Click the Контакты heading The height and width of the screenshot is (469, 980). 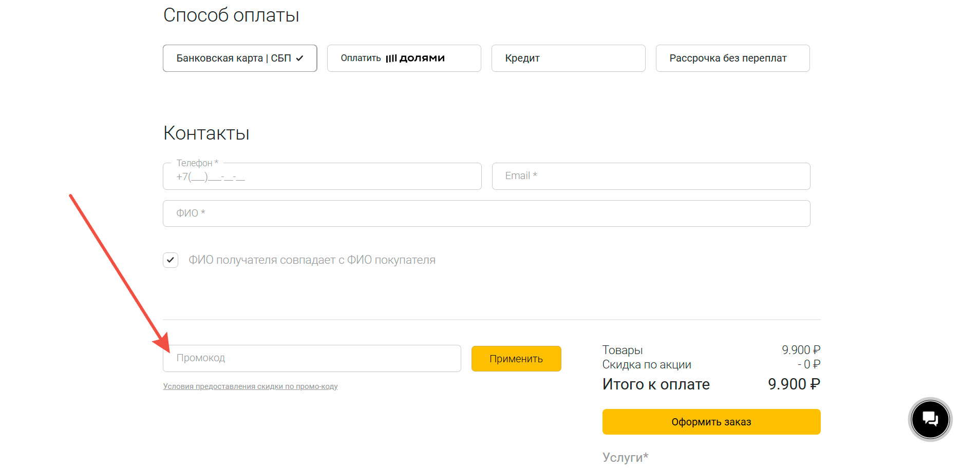[x=206, y=133]
